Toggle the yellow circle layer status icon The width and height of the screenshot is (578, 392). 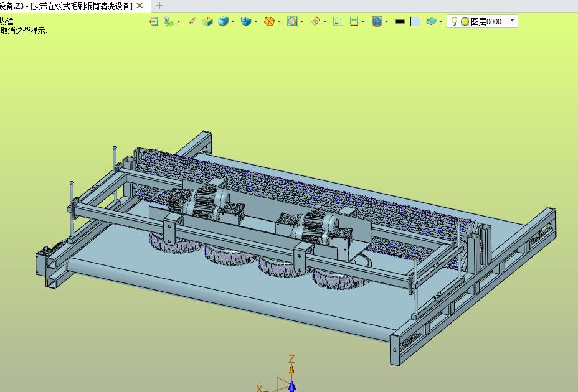tap(465, 22)
